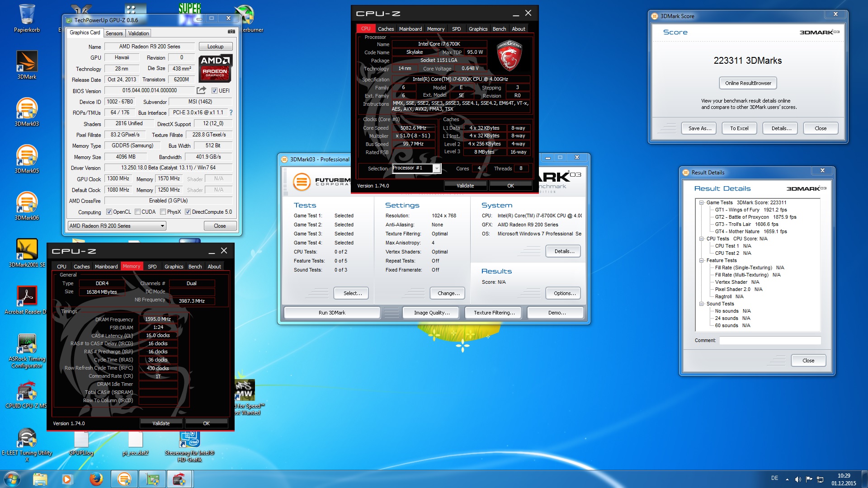The image size is (868, 488).
Task: Select the E-LEET Tuning Utility X icon
Action: point(27,444)
